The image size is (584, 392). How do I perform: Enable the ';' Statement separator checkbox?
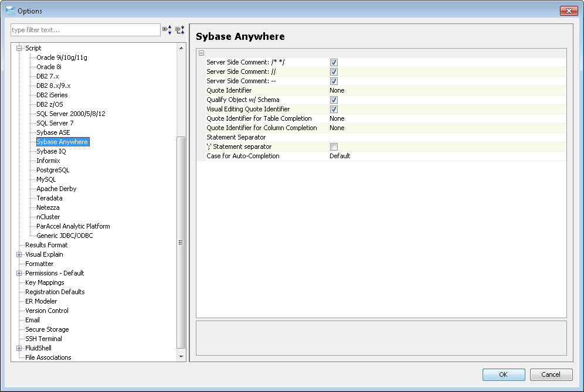pos(334,146)
